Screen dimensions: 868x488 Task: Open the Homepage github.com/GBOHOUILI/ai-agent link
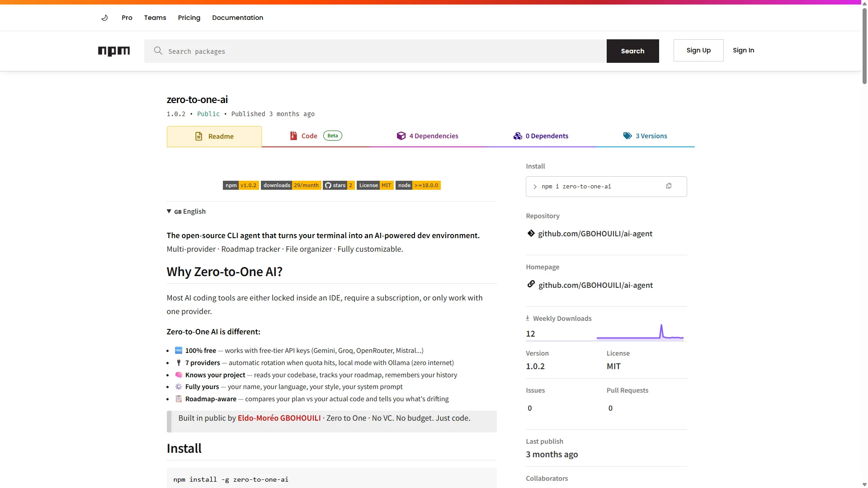[595, 285]
